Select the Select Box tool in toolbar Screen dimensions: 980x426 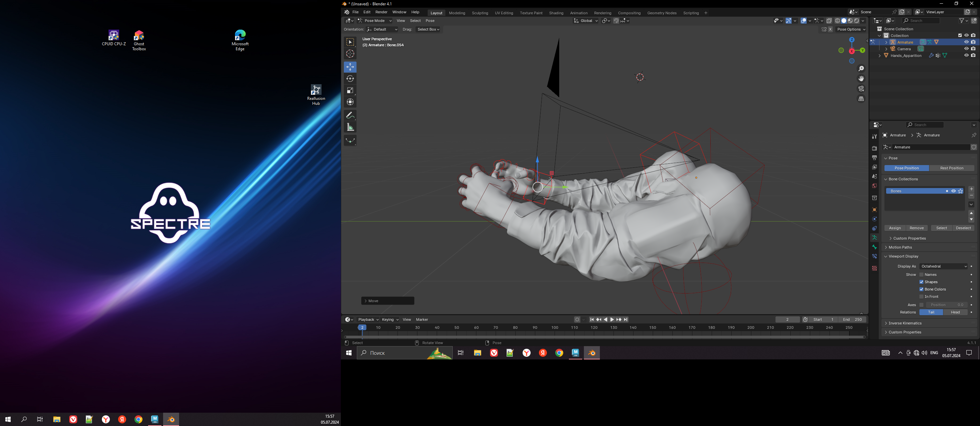tap(350, 42)
